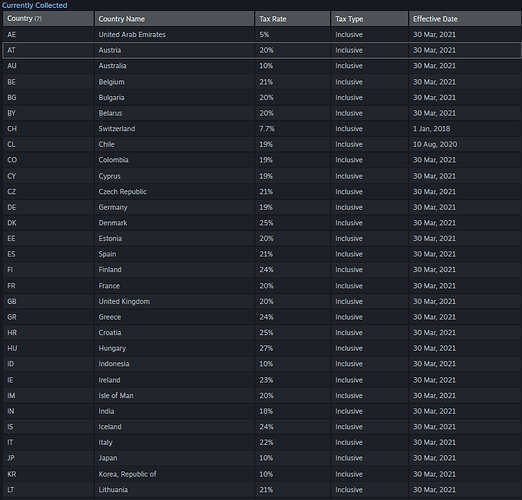Click the Czech Republic row

(x=262, y=192)
